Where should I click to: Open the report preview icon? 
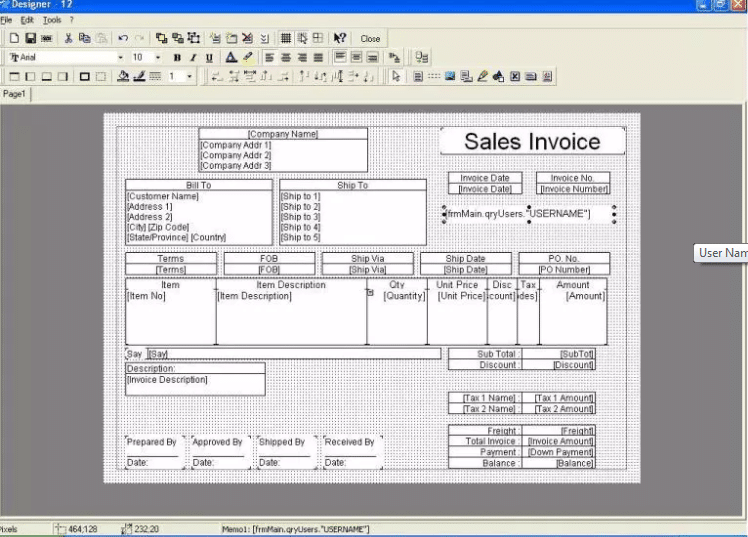(x=46, y=38)
